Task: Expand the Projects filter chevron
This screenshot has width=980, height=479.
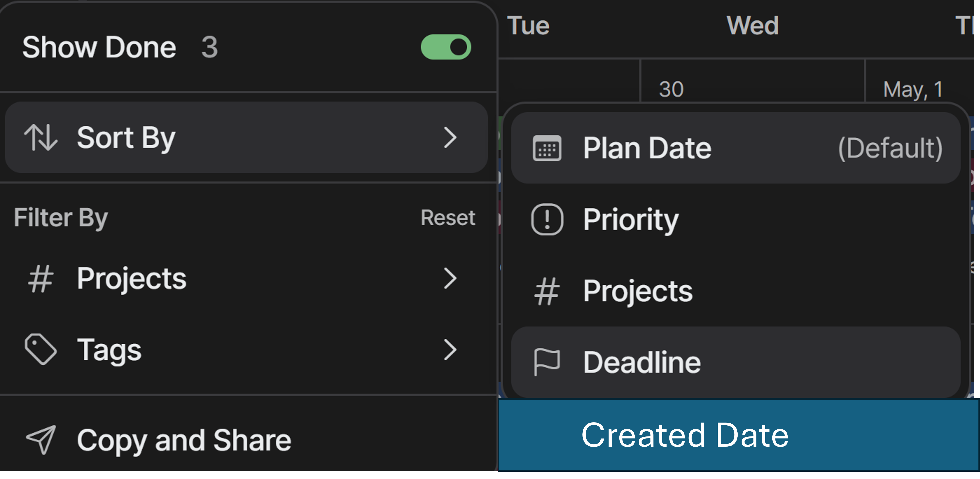Action: 450,279
